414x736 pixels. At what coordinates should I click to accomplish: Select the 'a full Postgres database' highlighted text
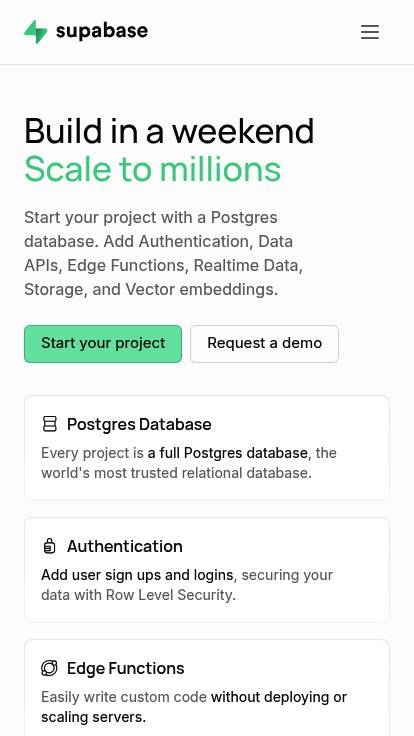228,453
